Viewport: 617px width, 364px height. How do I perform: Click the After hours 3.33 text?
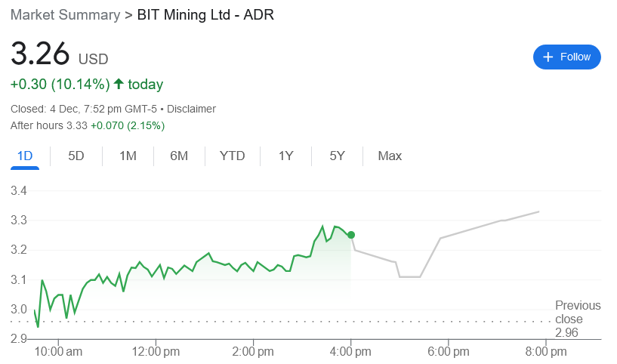tap(49, 125)
